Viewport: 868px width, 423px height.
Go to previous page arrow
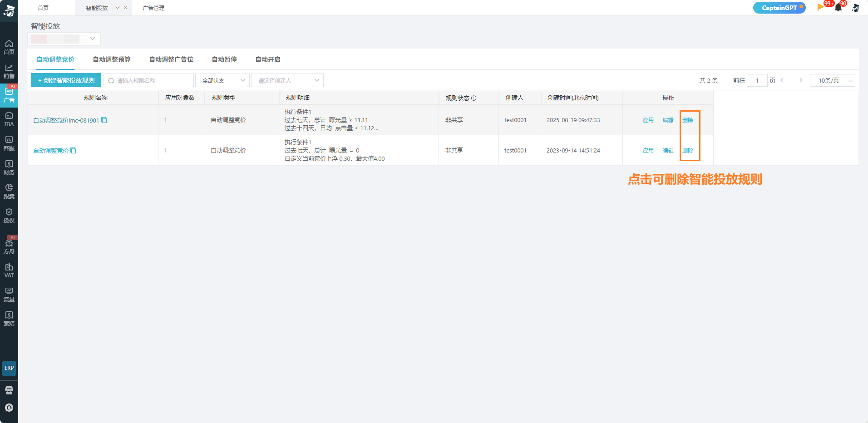782,80
